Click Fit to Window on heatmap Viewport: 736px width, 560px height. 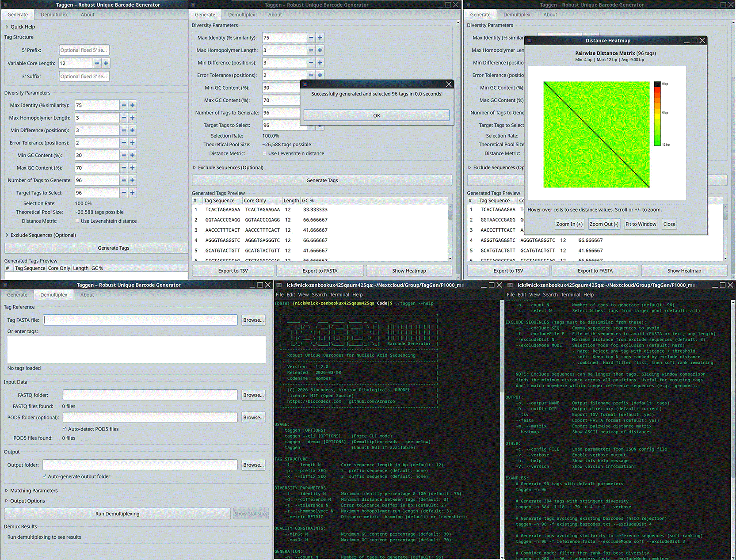(641, 224)
